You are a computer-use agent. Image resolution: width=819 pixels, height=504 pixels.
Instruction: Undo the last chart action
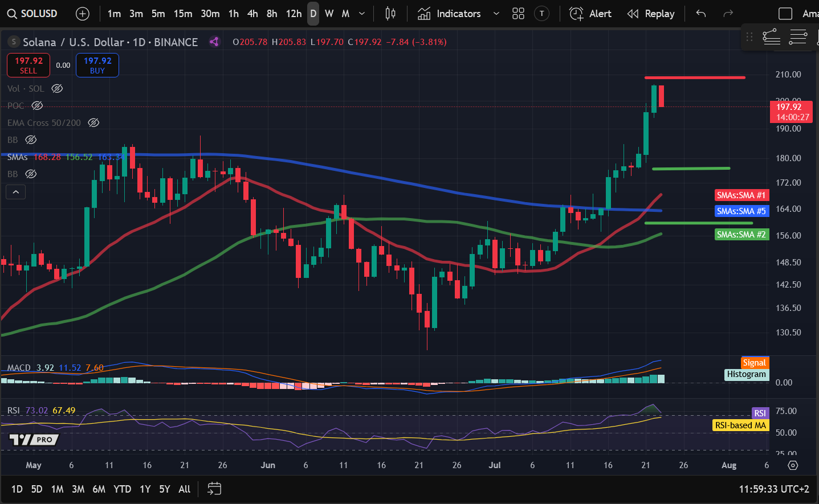click(x=701, y=14)
